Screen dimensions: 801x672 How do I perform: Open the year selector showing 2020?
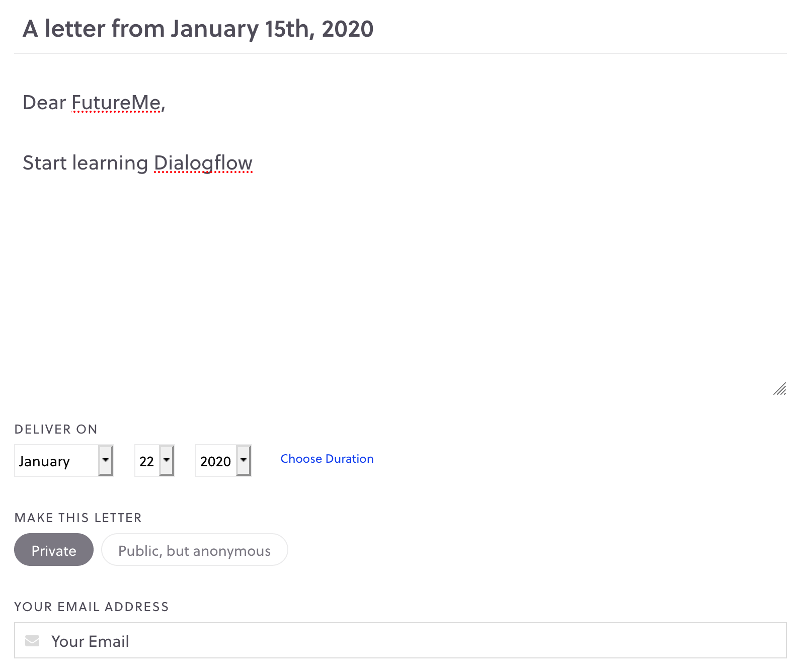click(216, 461)
